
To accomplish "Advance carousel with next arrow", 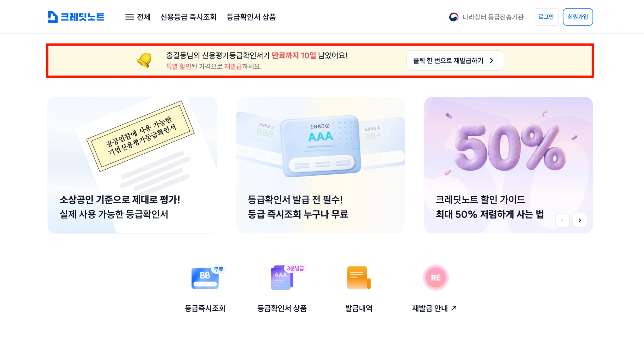I will tap(580, 220).
